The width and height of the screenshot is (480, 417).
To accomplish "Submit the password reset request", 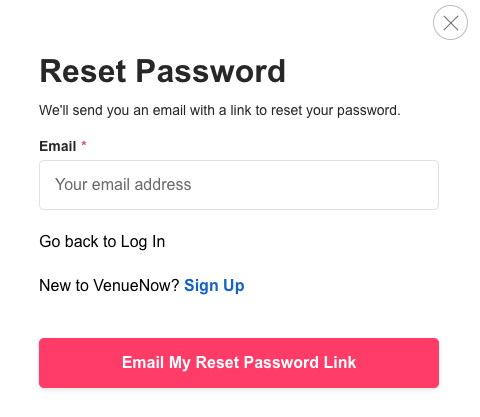I will (239, 363).
